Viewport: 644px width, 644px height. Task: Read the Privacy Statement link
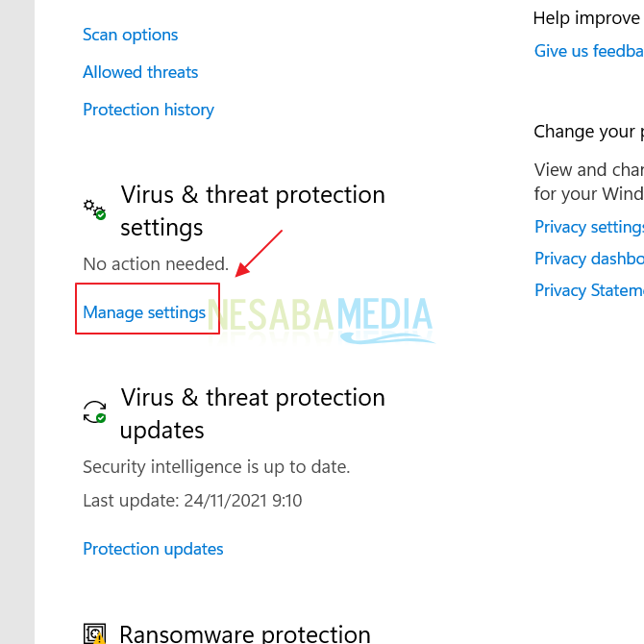[x=588, y=290]
